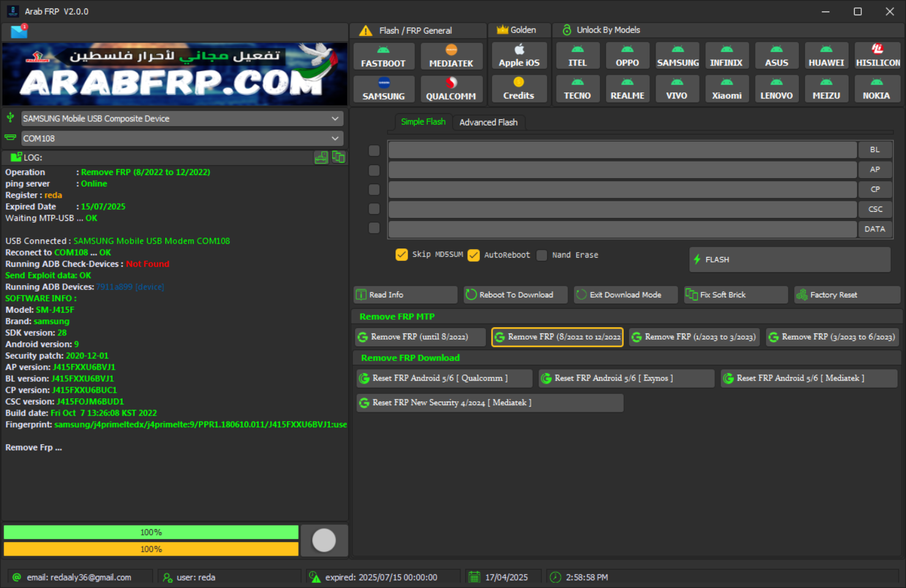
Task: Open the Unlock By Models tab
Action: [608, 30]
